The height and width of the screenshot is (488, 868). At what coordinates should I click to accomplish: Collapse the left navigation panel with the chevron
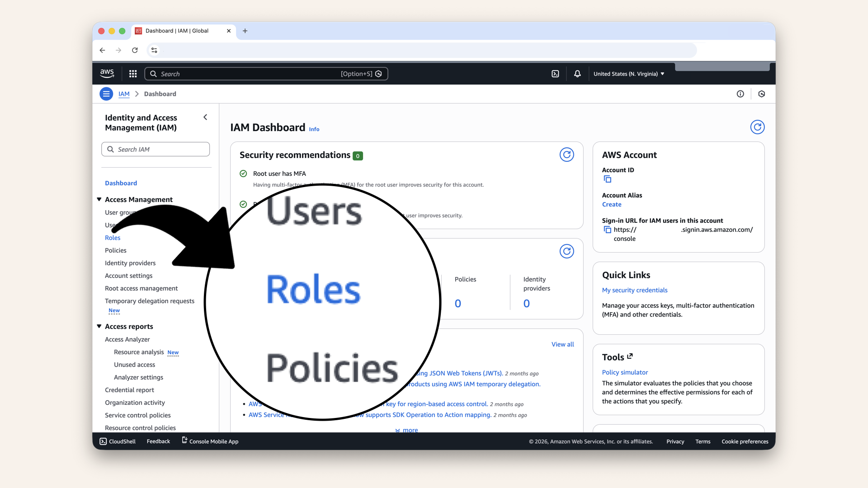point(205,117)
